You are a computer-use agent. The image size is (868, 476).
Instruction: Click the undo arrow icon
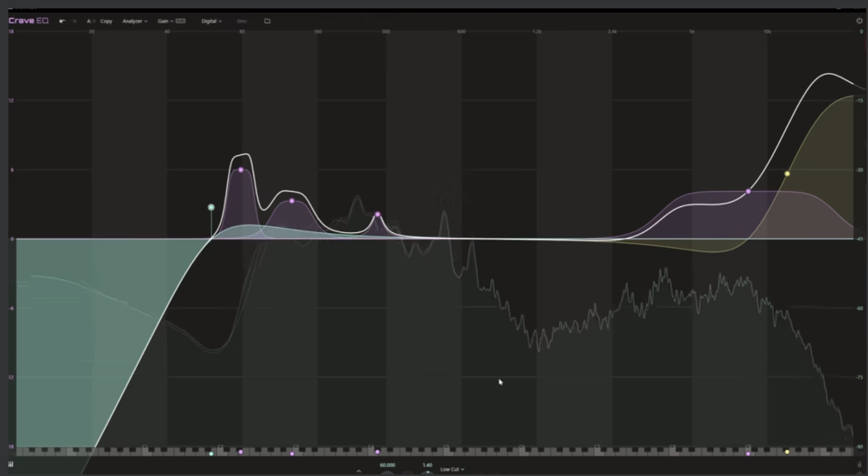(62, 21)
